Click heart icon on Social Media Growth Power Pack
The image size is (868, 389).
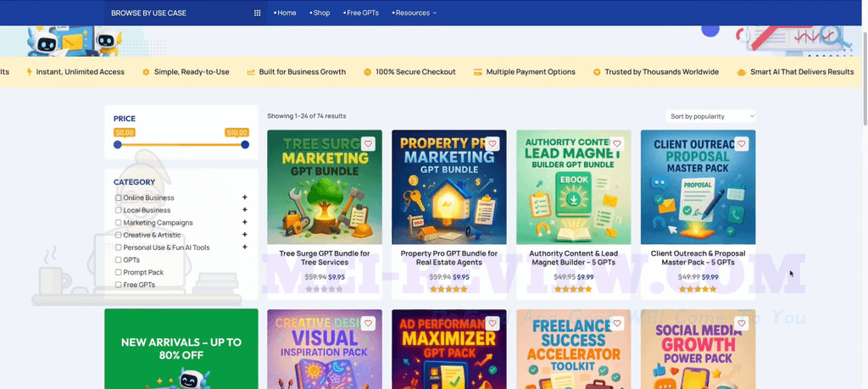point(742,323)
